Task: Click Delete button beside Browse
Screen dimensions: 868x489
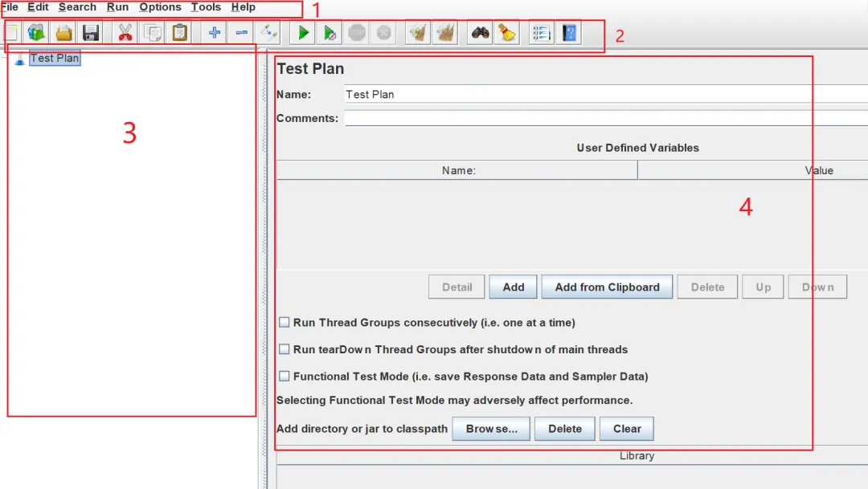Action: coord(565,429)
